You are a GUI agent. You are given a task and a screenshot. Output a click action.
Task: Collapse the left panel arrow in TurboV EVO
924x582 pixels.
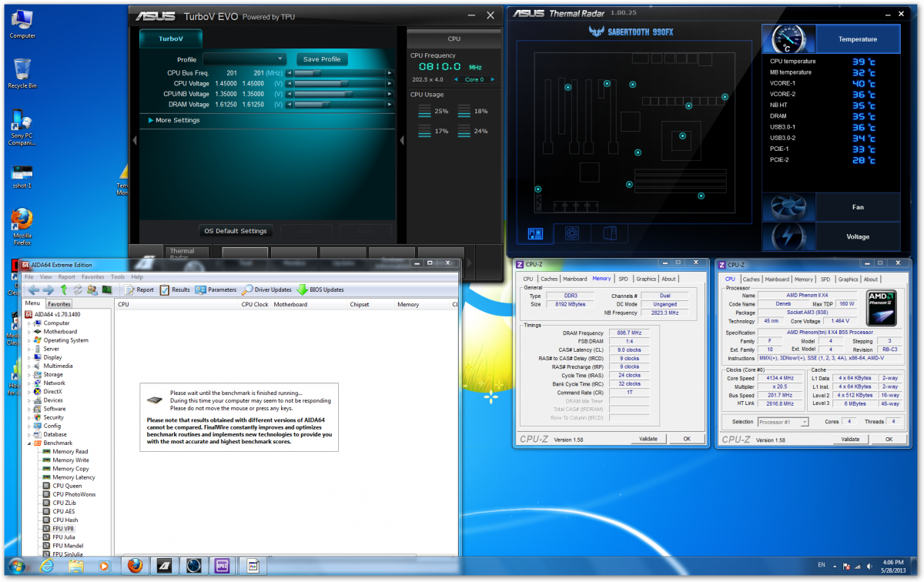click(135, 140)
